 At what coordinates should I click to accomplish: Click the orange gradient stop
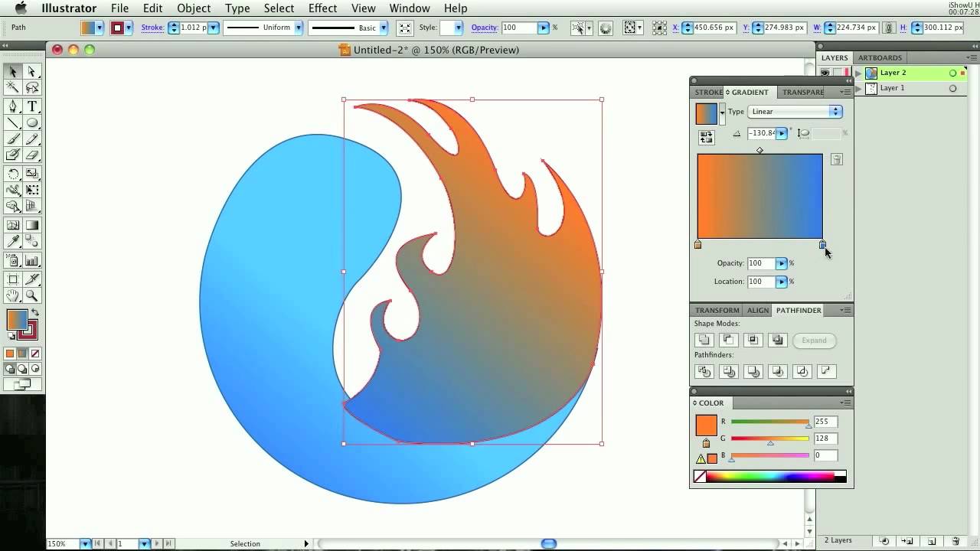(x=697, y=245)
